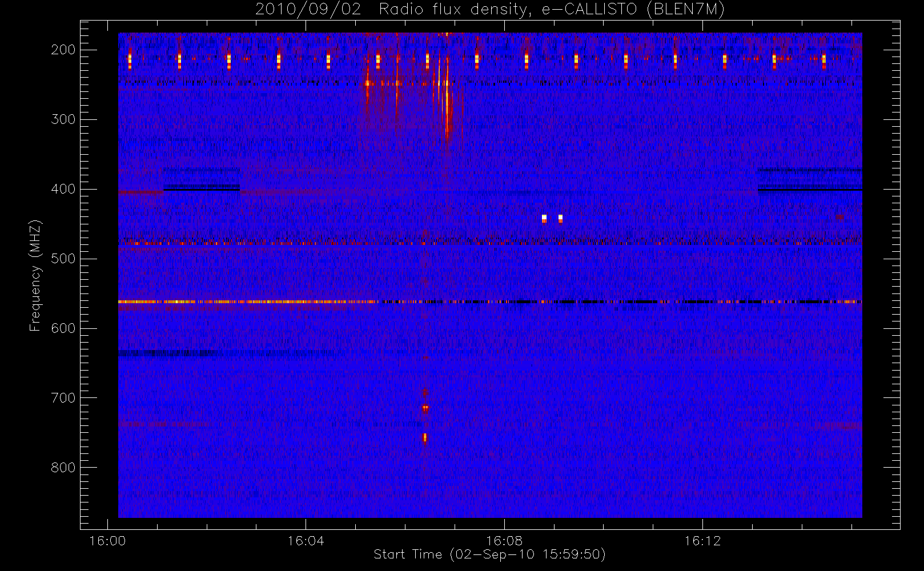Image resolution: width=924 pixels, height=571 pixels.
Task: Click the 16:04 time tick label
Action: 306,541
